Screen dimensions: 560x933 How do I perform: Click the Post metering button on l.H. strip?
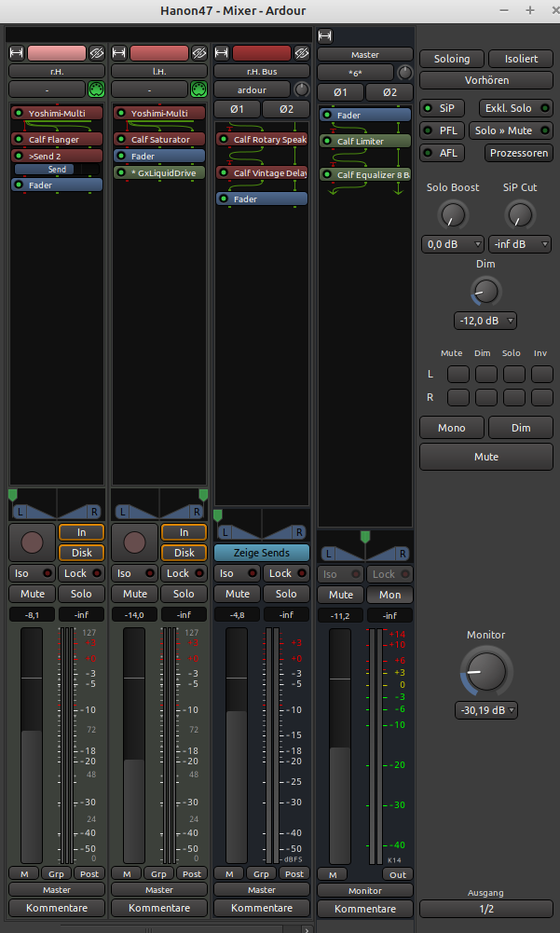pyautogui.click(x=192, y=874)
